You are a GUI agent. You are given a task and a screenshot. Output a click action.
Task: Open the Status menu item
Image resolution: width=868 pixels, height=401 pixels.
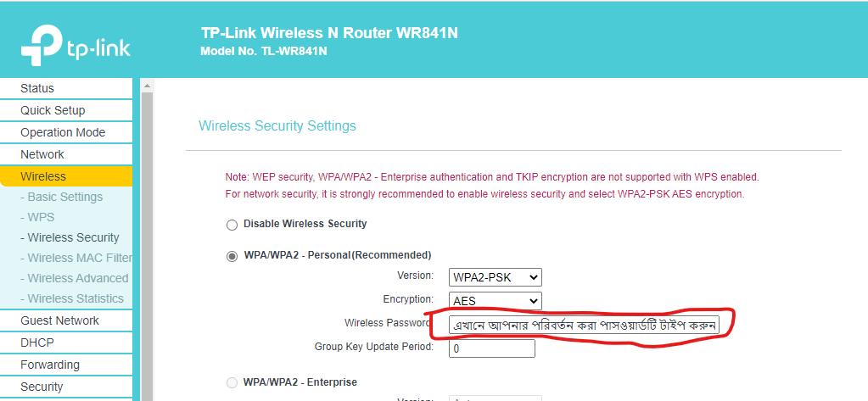37,88
